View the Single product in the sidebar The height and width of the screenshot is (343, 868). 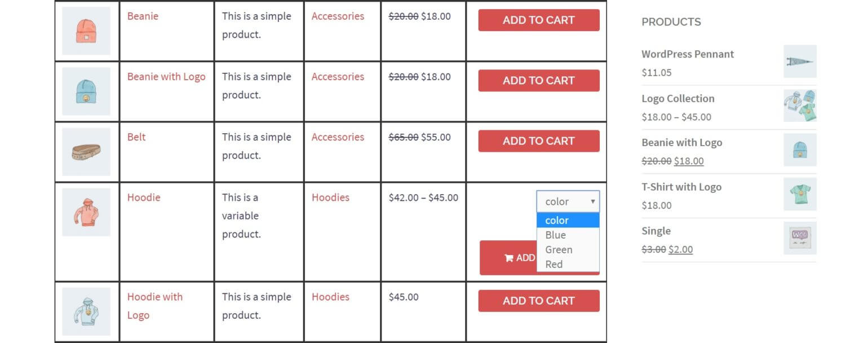[x=656, y=231]
